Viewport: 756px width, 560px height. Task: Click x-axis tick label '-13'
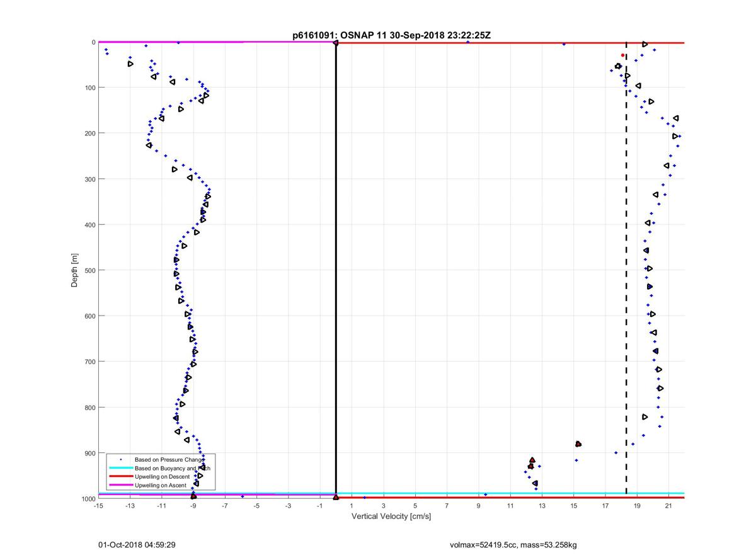tap(130, 506)
